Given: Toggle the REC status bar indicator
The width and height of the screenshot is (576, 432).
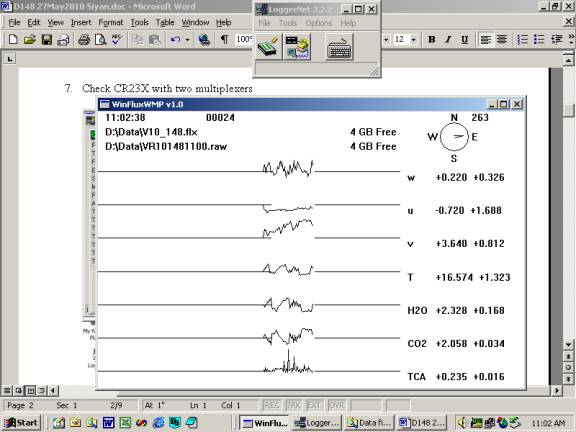Looking at the screenshot, I should coord(272,406).
